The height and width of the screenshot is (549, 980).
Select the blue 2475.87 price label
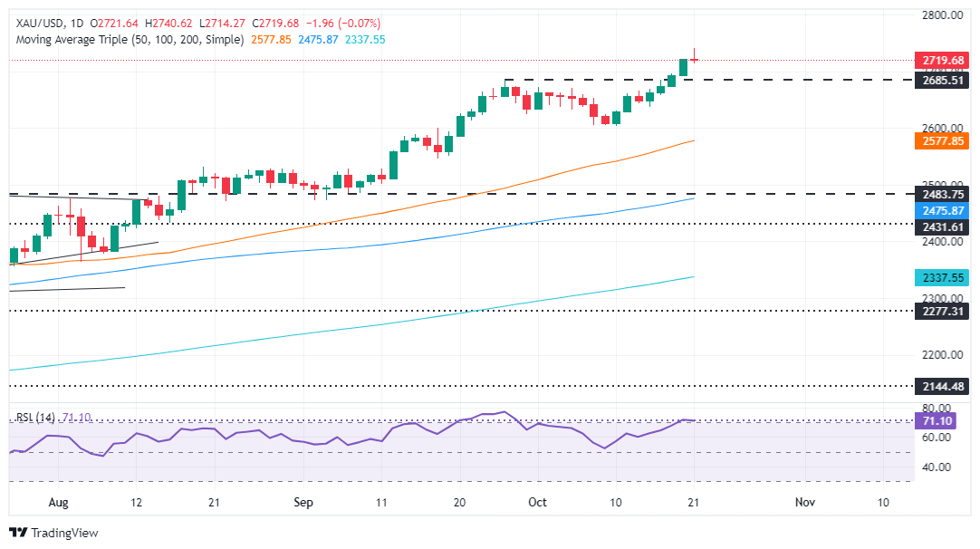(x=943, y=211)
